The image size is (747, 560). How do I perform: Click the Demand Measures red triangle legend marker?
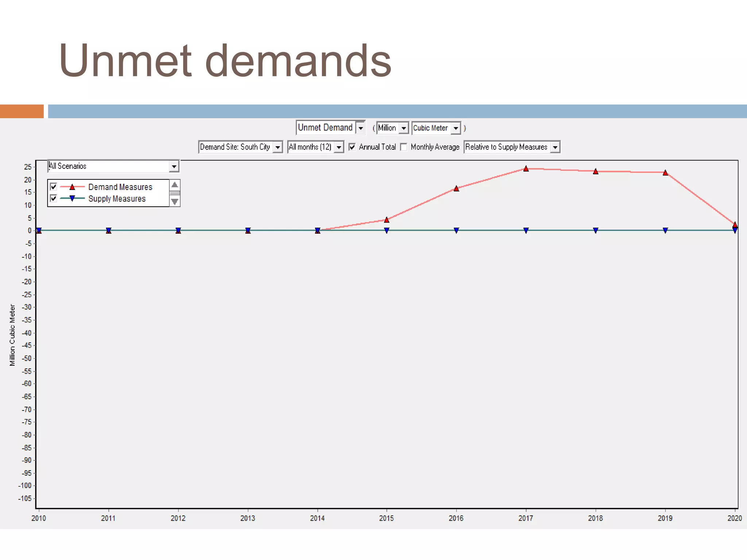point(72,187)
